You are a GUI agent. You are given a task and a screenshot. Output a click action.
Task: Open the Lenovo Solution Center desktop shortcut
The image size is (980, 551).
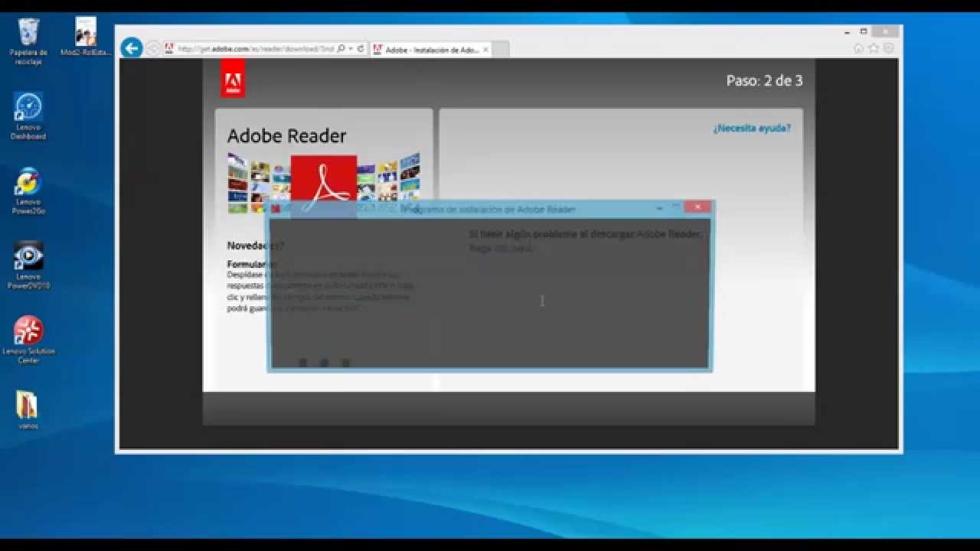(28, 341)
